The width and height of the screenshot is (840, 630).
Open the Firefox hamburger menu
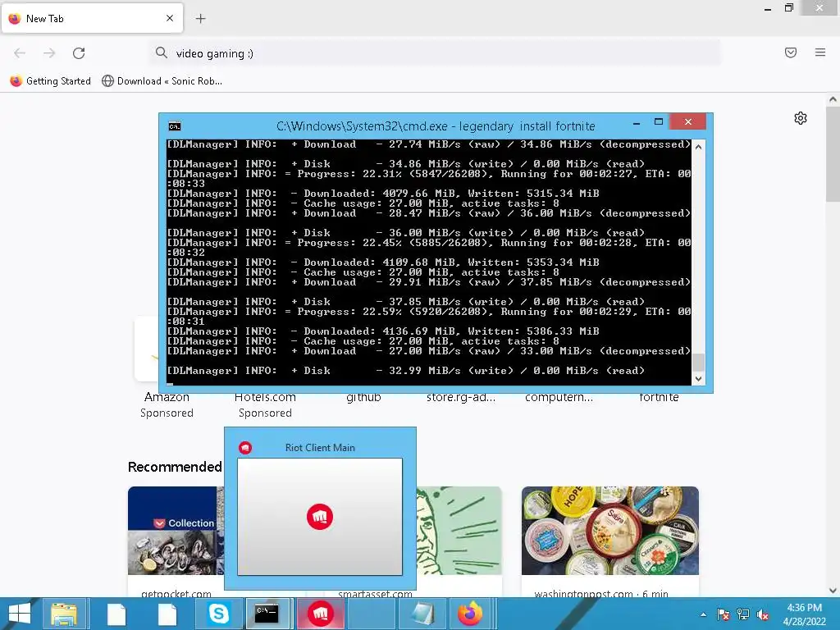tap(820, 52)
